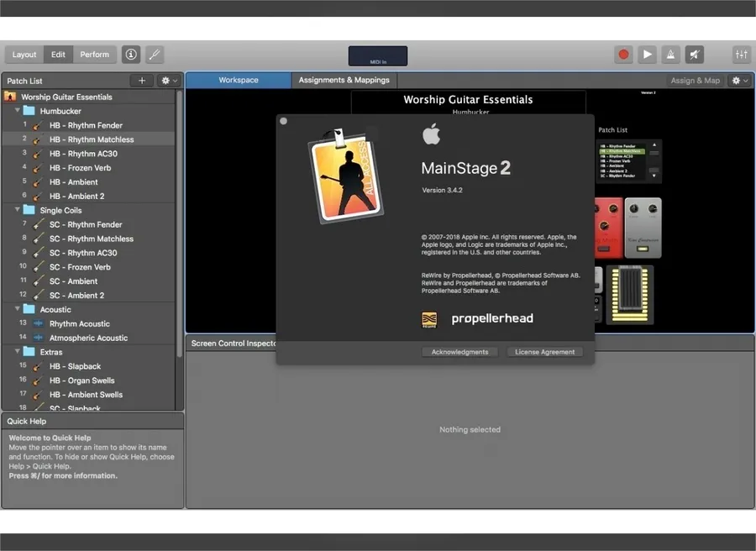Show the mixer using the faders icon

(x=741, y=55)
